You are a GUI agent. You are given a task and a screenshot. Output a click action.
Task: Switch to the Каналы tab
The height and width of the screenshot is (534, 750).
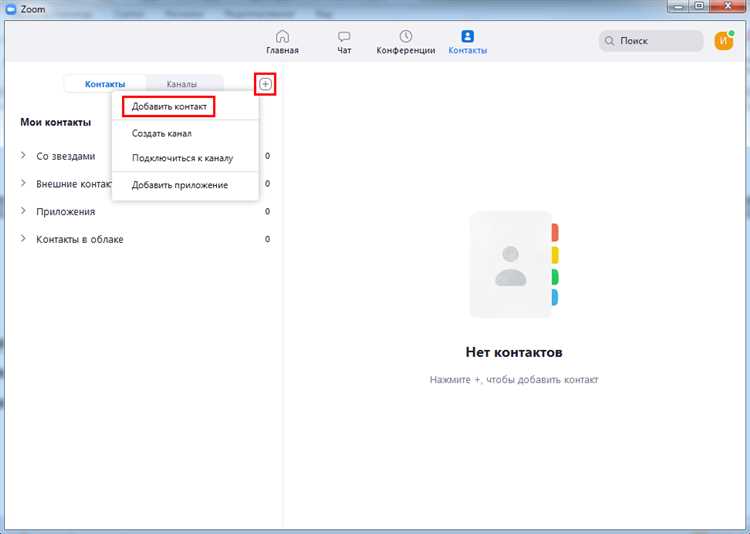[182, 84]
